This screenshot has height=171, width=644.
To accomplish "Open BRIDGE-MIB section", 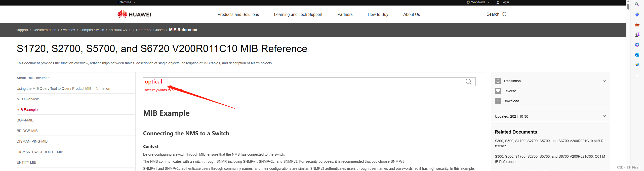I will [x=27, y=131].
